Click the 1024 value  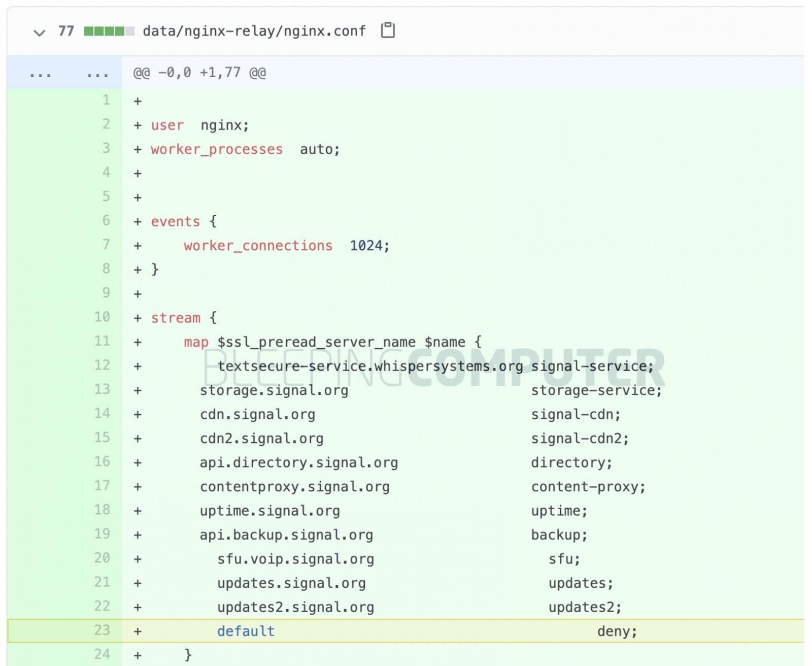pos(366,246)
